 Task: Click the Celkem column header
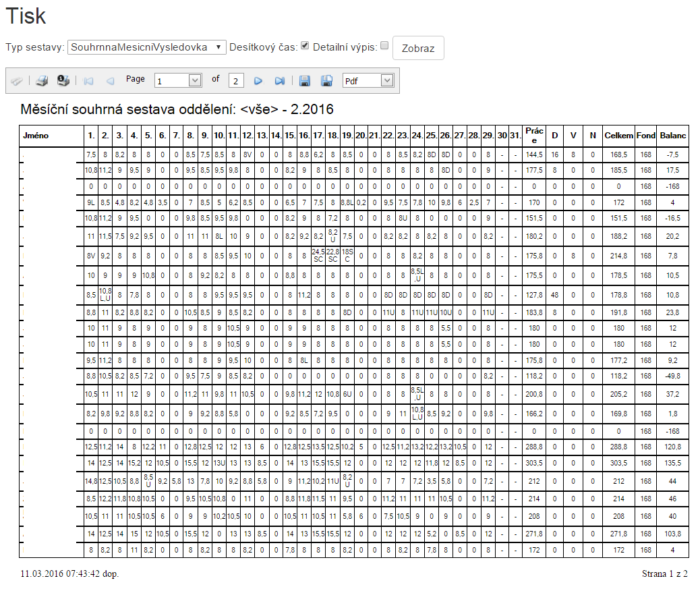pos(619,136)
